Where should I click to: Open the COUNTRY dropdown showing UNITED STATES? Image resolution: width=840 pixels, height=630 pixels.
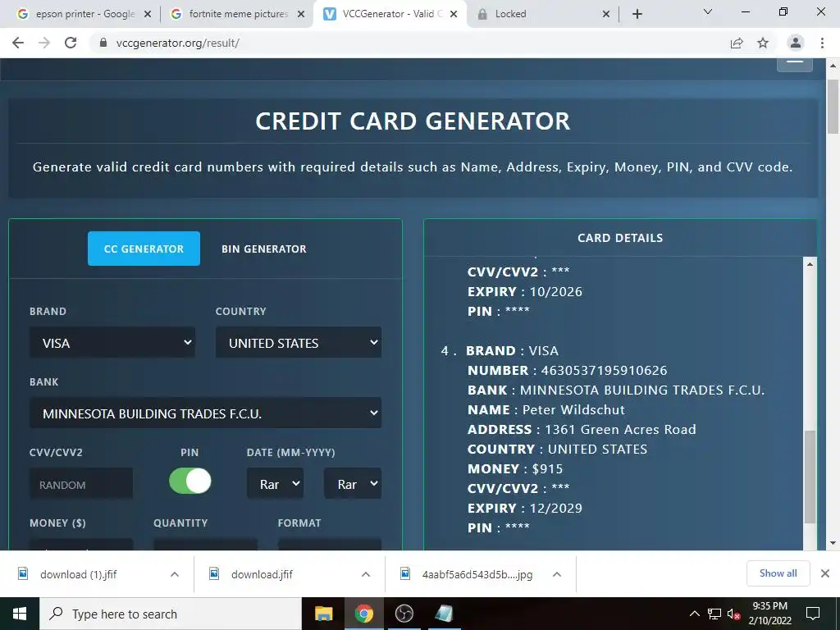click(x=299, y=342)
